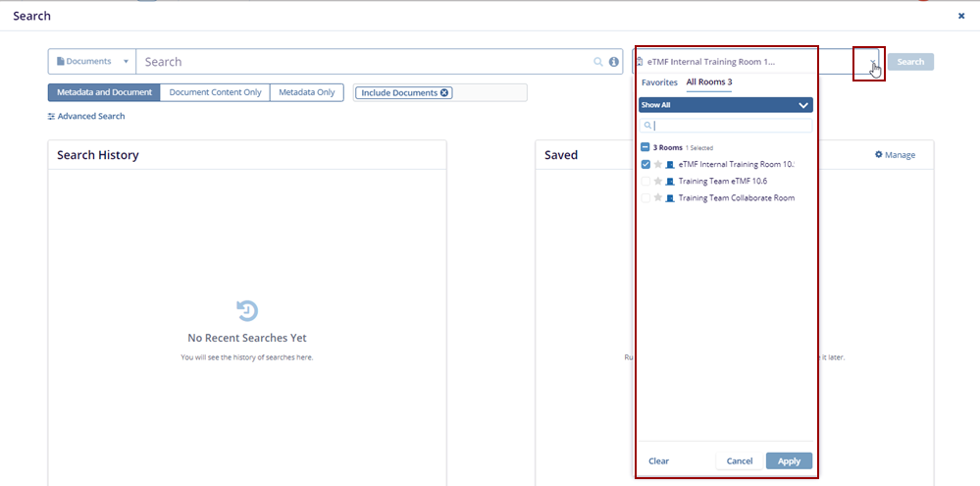Click the Manage gear icon
This screenshot has width=980, height=486.
click(879, 155)
